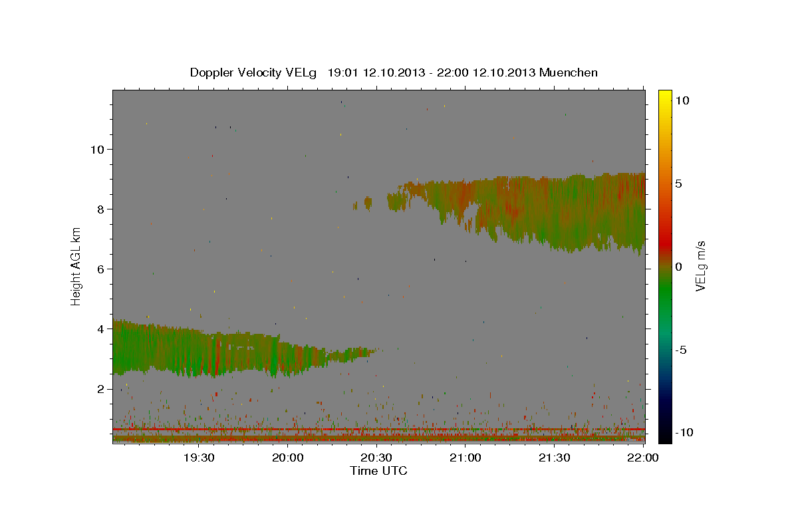The width and height of the screenshot is (798, 532).
Task: Click the "VELg m/s" colorbar label
Action: click(x=700, y=267)
